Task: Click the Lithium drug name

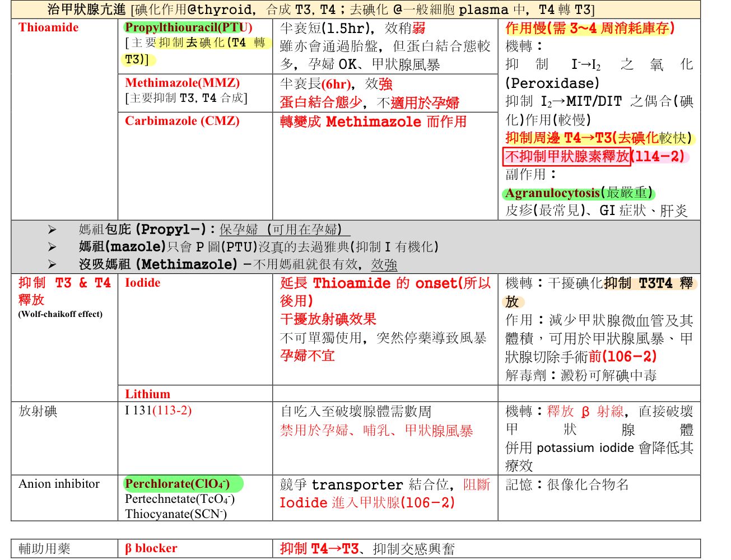Action: 147,394
